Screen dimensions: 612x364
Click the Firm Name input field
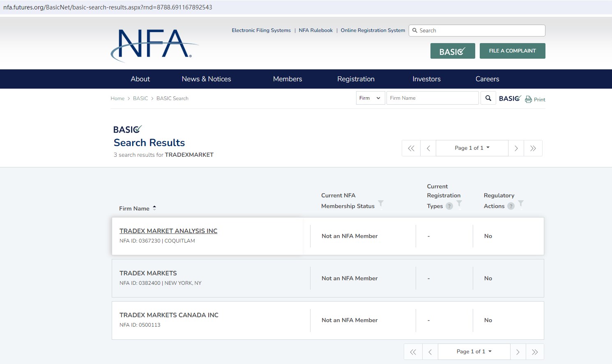coord(432,98)
